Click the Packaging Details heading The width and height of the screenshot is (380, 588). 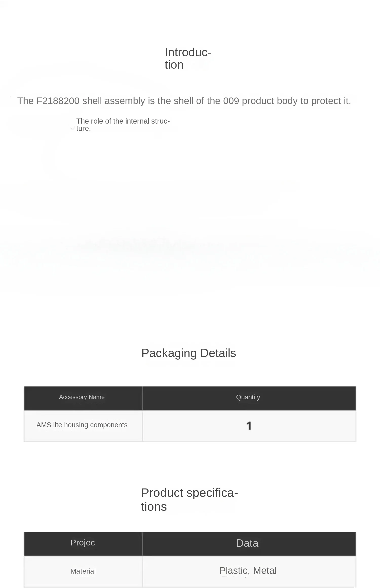pos(189,353)
